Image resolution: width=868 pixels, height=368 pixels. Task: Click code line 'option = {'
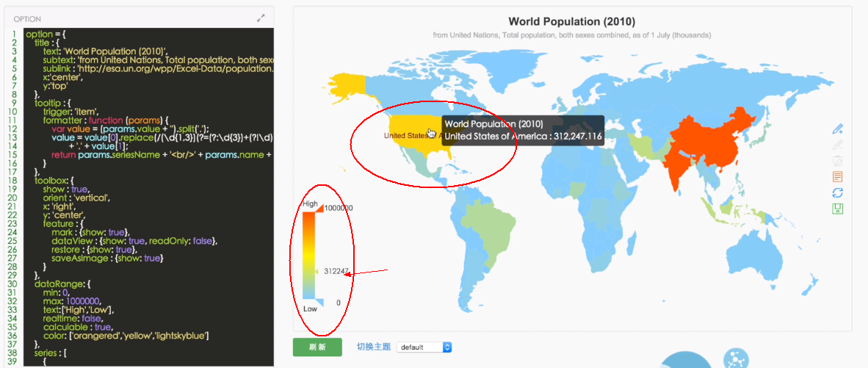click(x=46, y=35)
